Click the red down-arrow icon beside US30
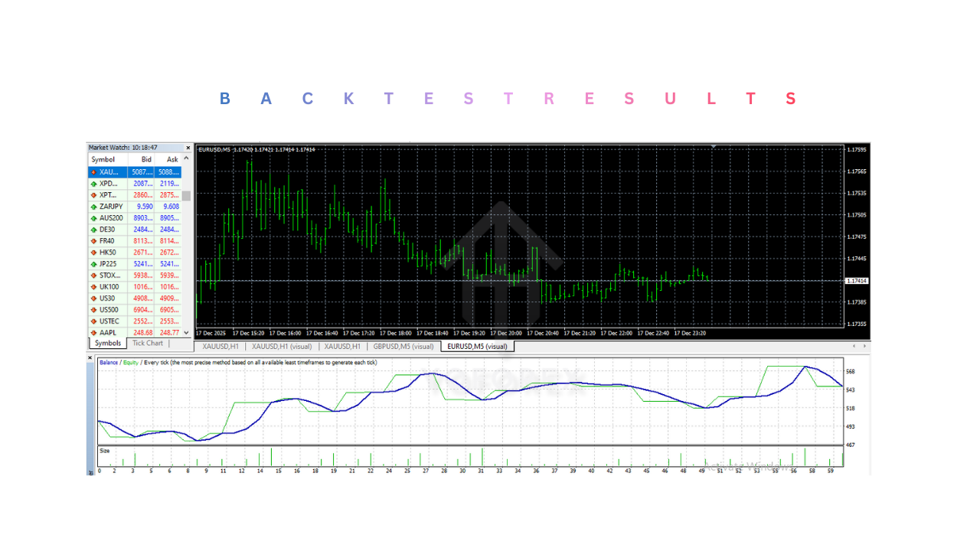Screen dimensions: 980x551 (x=93, y=298)
